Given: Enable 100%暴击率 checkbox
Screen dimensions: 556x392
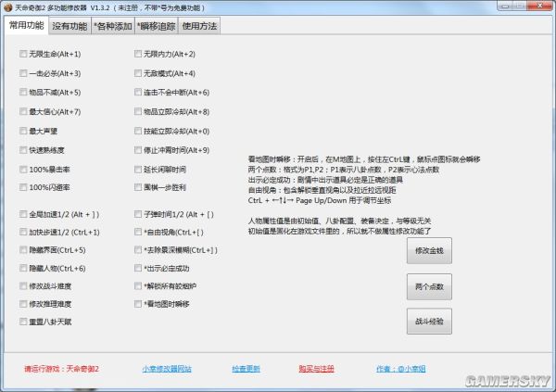Looking at the screenshot, I should coord(23,170).
